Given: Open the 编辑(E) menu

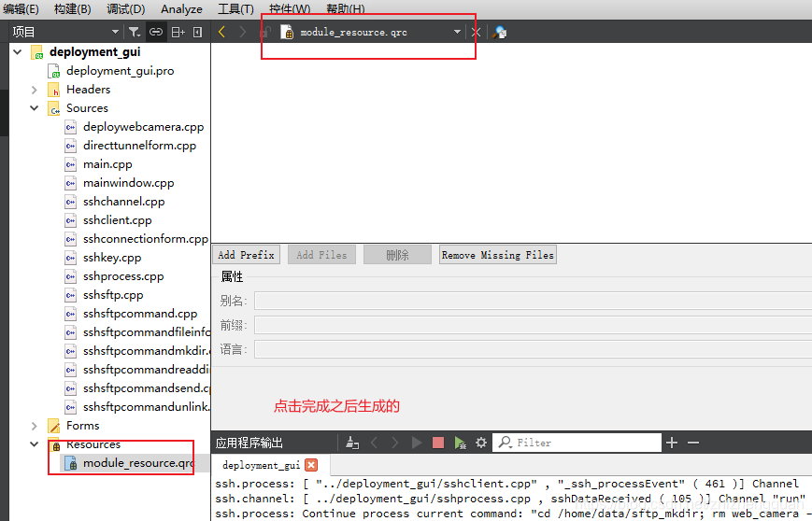Looking at the screenshot, I should pyautogui.click(x=21, y=8).
